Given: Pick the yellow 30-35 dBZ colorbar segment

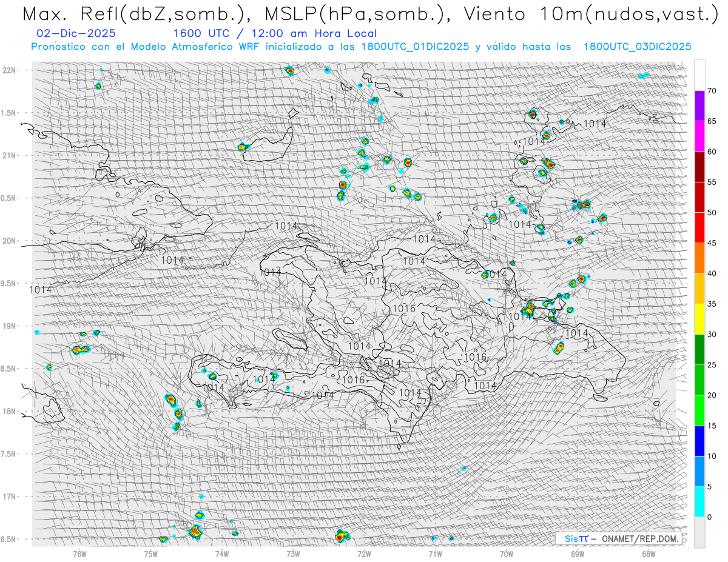Looking at the screenshot, I should [x=699, y=319].
